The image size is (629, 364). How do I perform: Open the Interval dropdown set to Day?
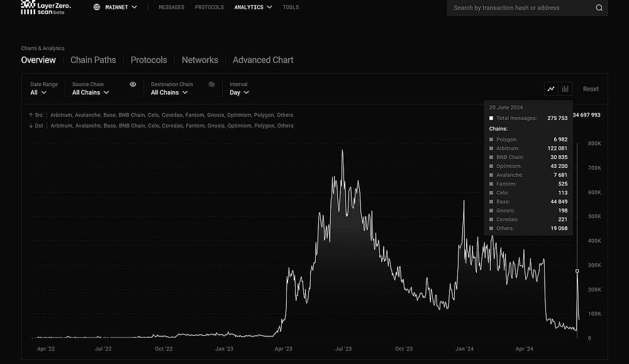tap(240, 92)
